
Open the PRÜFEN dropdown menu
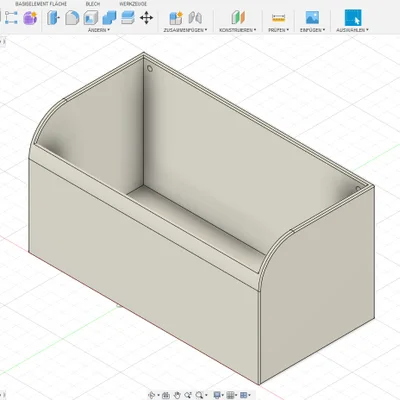278,30
